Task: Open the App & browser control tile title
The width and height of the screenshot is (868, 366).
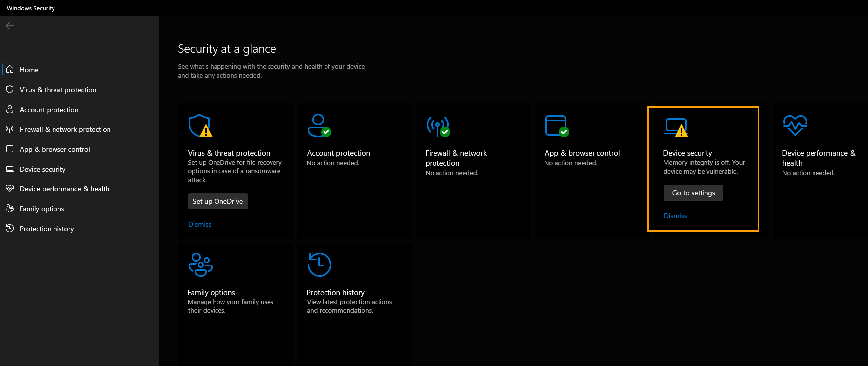Action: 582,153
